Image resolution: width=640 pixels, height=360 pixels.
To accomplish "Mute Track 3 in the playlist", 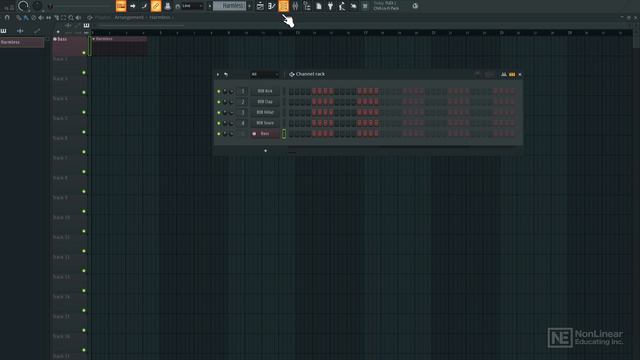I will coord(84,92).
